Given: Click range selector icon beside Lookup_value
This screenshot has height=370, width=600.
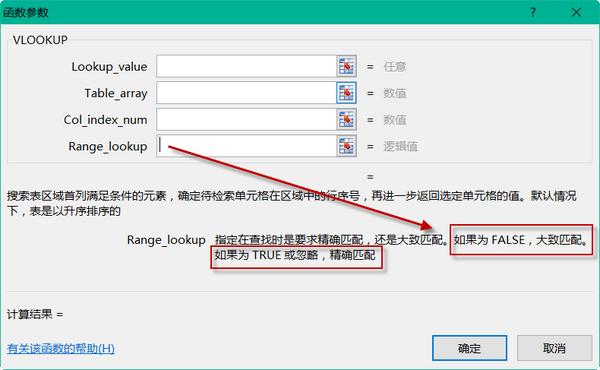Looking at the screenshot, I should click(x=346, y=66).
